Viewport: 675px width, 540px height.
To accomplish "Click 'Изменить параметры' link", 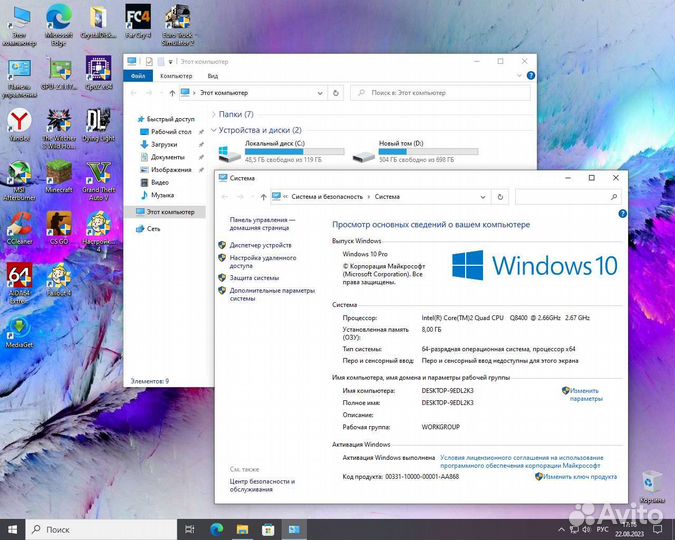I will coord(585,394).
